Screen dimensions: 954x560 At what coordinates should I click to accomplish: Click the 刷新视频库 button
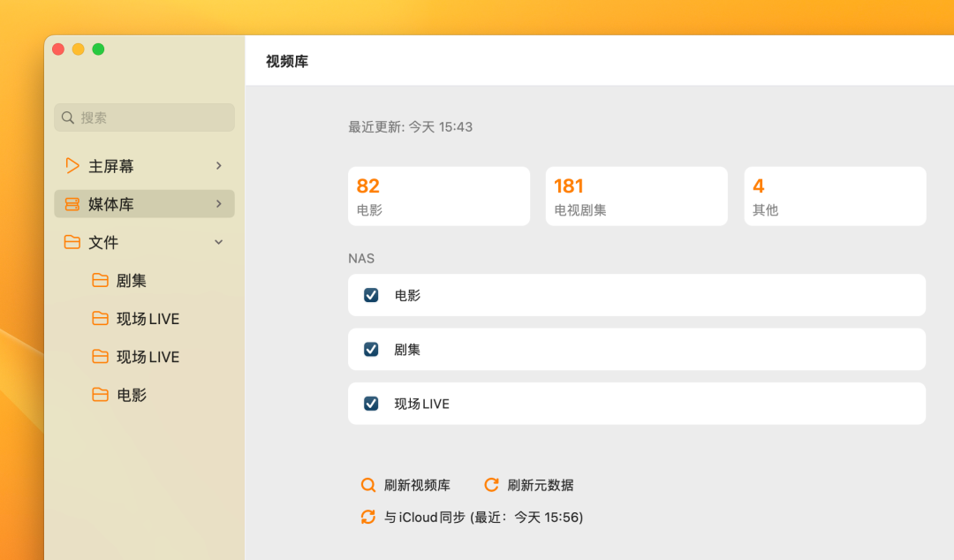click(415, 484)
